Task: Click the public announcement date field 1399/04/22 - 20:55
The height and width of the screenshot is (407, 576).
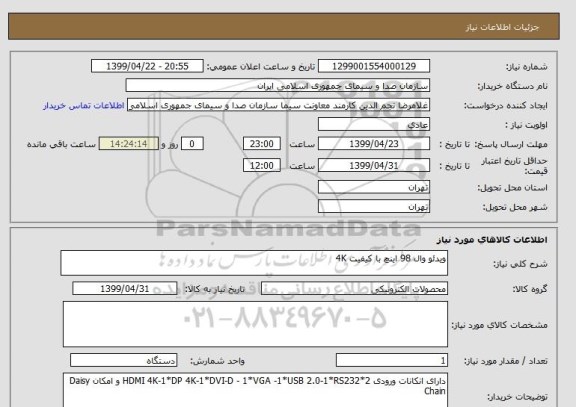Action: tap(147, 66)
